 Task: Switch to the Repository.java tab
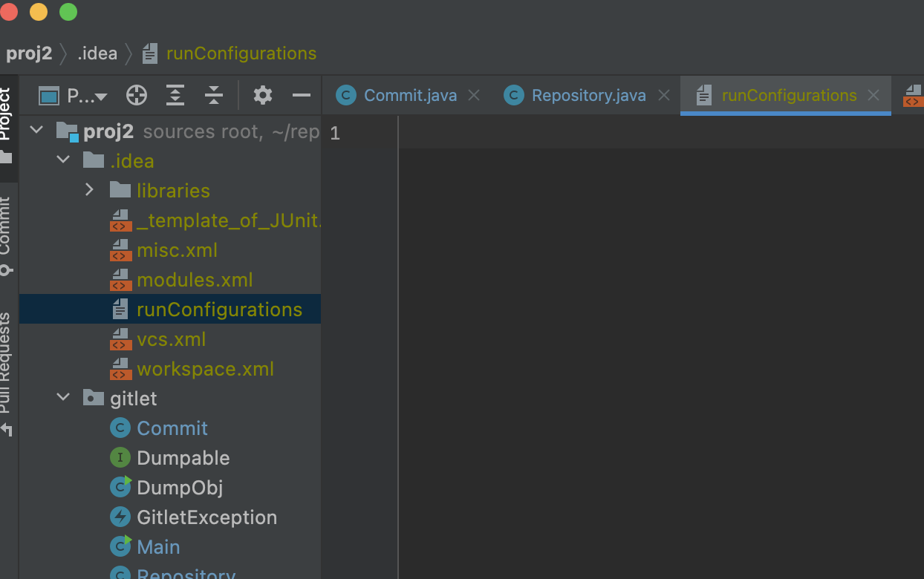click(588, 96)
